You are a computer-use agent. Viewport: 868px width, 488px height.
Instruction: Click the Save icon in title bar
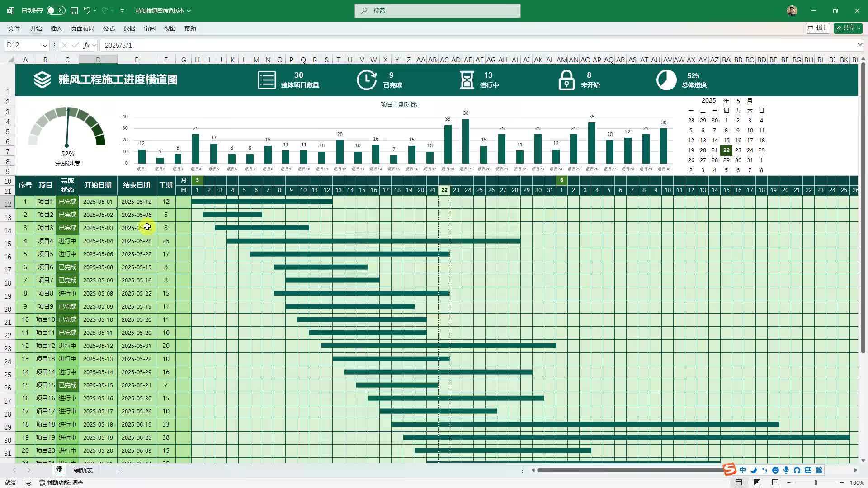[x=74, y=10]
